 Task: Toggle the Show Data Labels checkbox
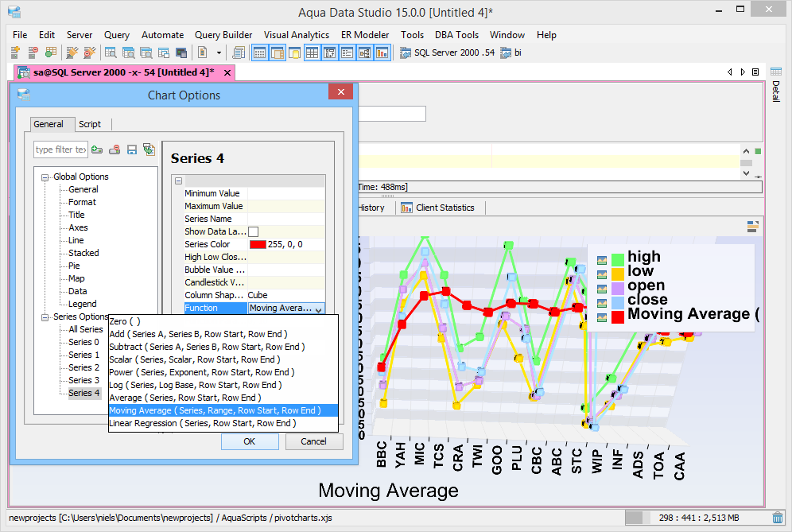(x=254, y=232)
